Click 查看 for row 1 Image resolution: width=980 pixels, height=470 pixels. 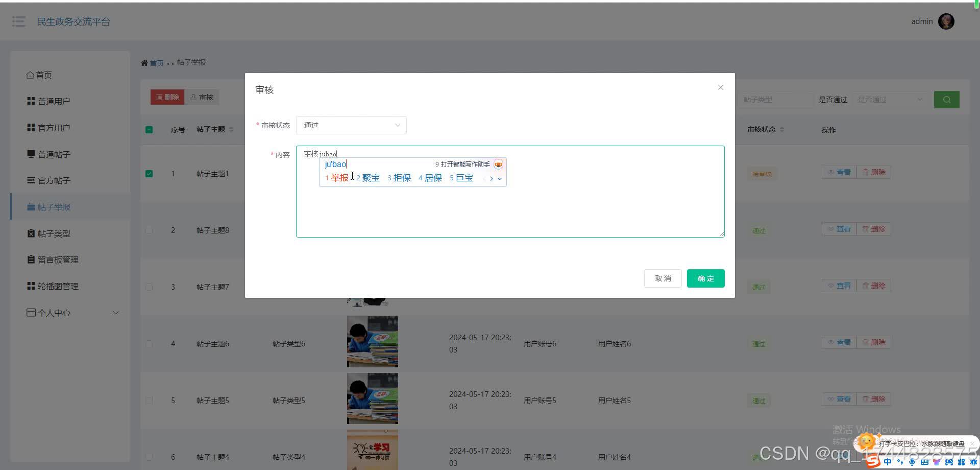pyautogui.click(x=839, y=172)
